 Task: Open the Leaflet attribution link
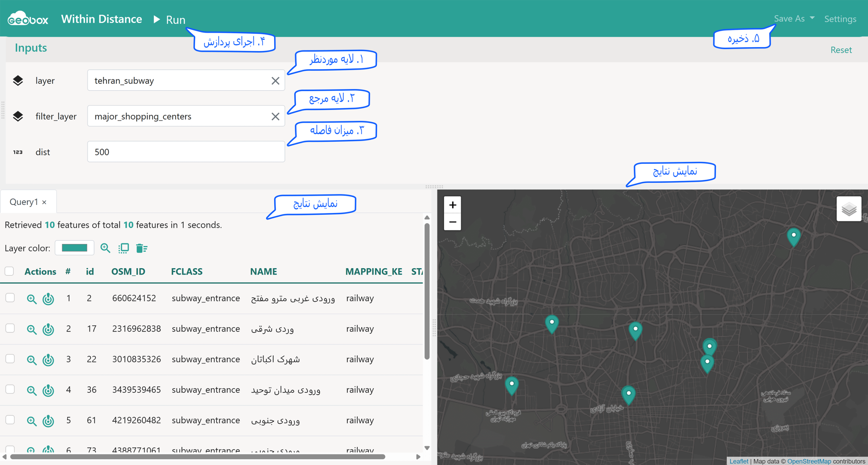(738, 461)
